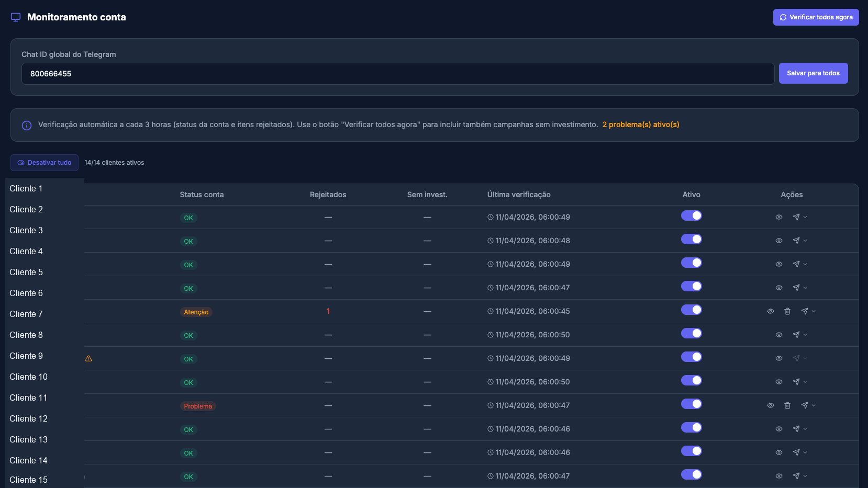Viewport: 868px width, 488px height.
Task: Toggle Ativo switch in the last visible row
Action: 692,474
